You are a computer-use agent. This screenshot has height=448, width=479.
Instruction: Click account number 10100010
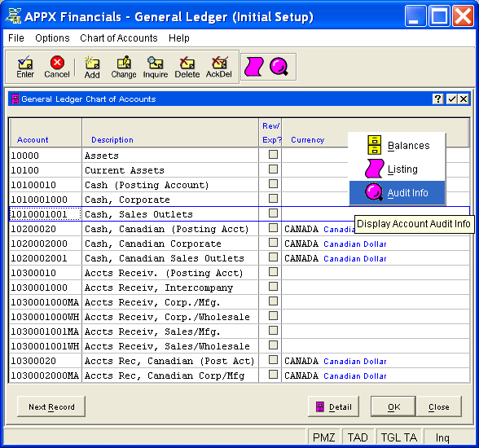33,185
